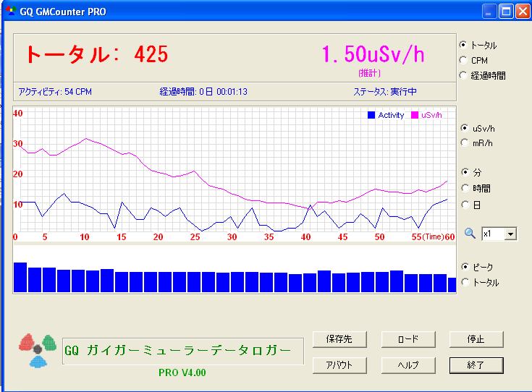Image resolution: width=532 pixels, height=392 pixels.
Task: Select the トータル bar chart radio
Action: click(x=465, y=282)
